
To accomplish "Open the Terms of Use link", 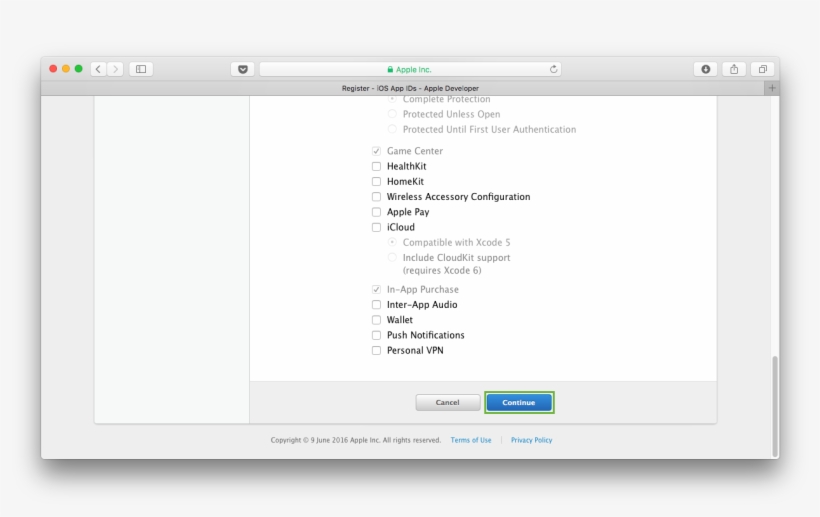I will click(470, 440).
